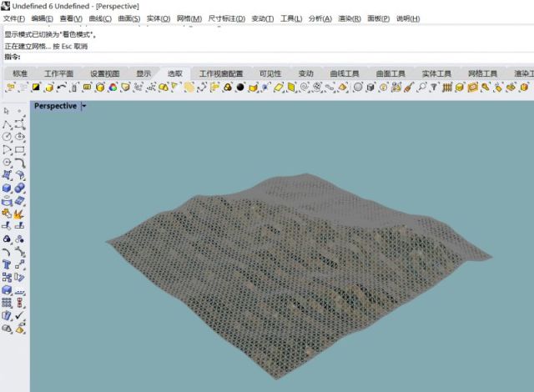Switch to the 网格工具 toolbar tab
The image size is (534, 392).
[x=482, y=73]
